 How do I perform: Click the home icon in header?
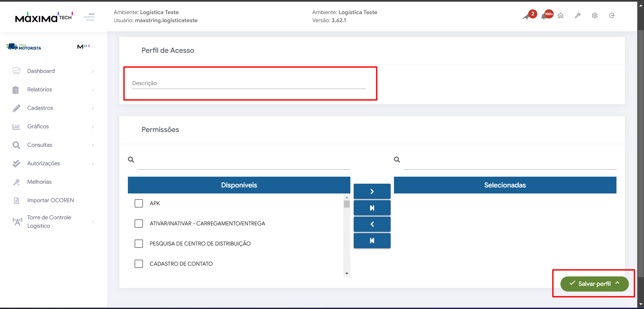coord(560,15)
